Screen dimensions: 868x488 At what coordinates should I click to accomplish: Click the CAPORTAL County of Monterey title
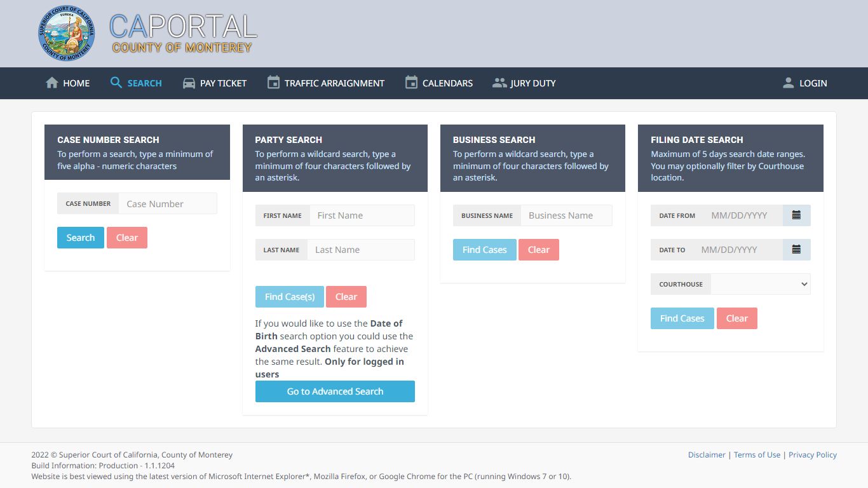pyautogui.click(x=183, y=34)
